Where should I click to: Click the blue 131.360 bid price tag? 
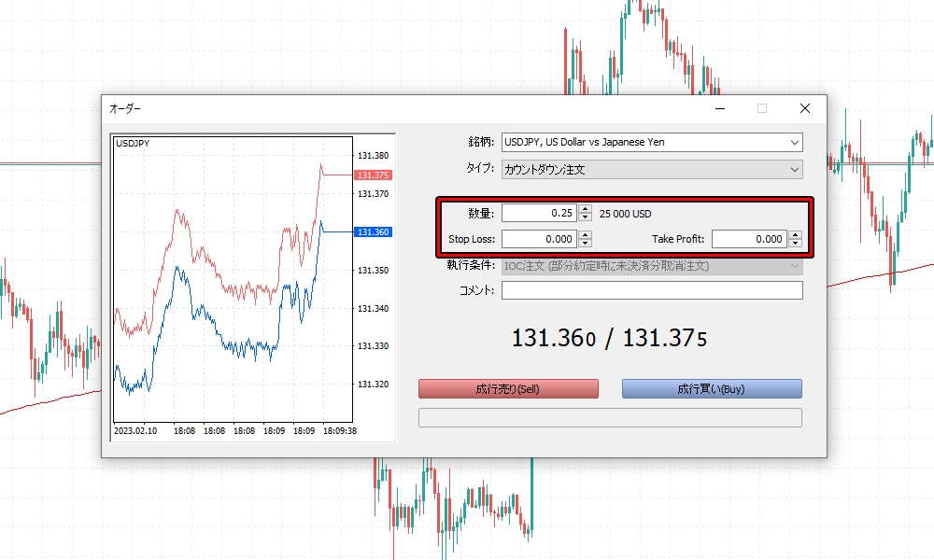click(372, 232)
